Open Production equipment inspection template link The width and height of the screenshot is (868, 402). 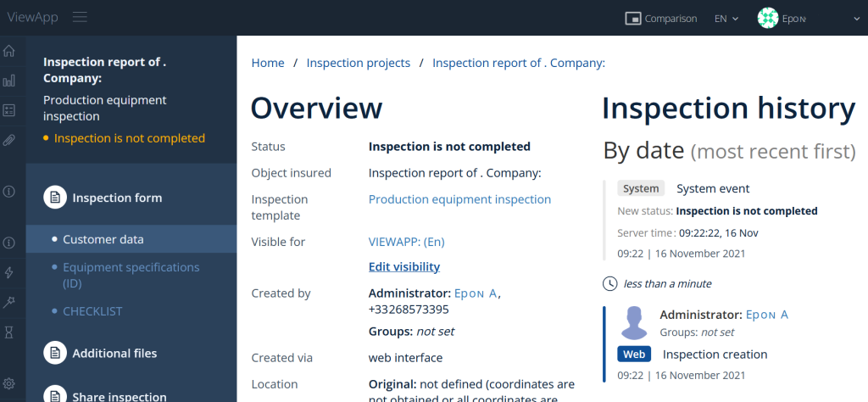tap(459, 199)
